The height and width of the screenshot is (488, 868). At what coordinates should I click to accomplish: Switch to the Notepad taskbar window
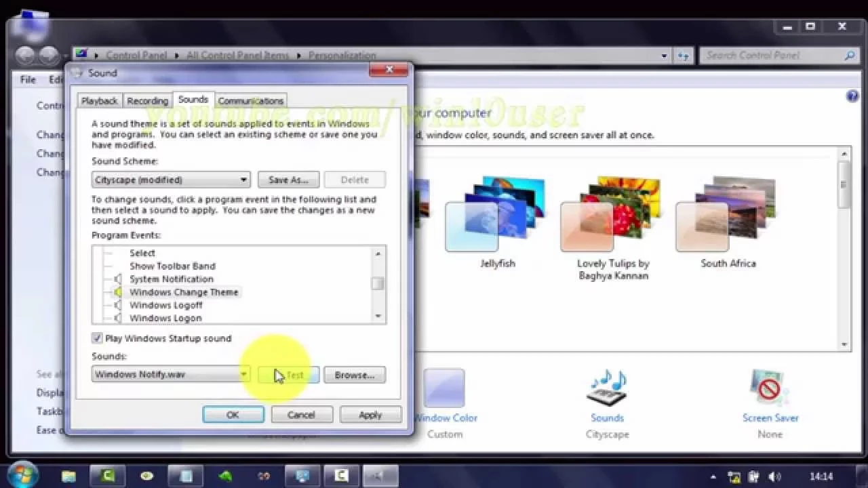185,476
